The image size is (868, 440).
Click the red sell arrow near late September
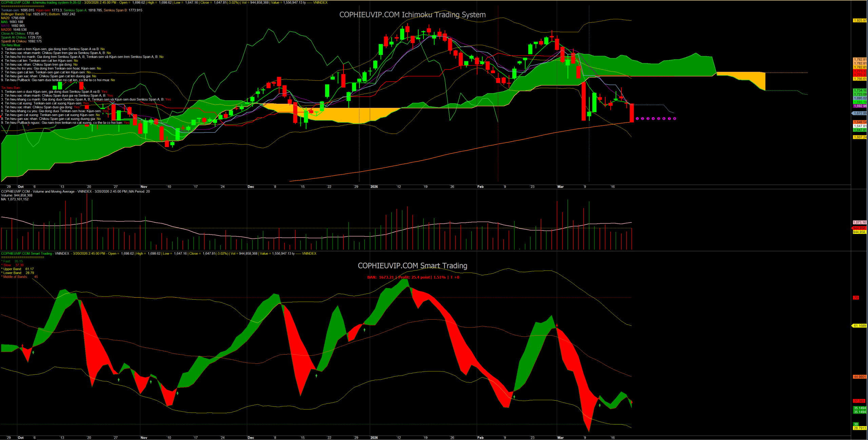tap(22, 346)
